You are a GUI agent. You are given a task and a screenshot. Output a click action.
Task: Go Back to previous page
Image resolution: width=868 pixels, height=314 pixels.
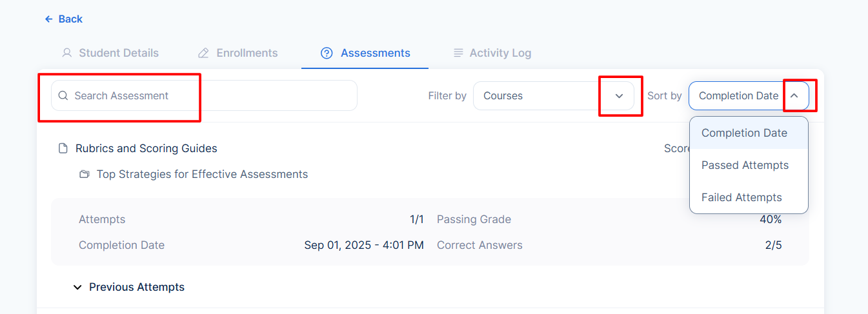coord(63,19)
